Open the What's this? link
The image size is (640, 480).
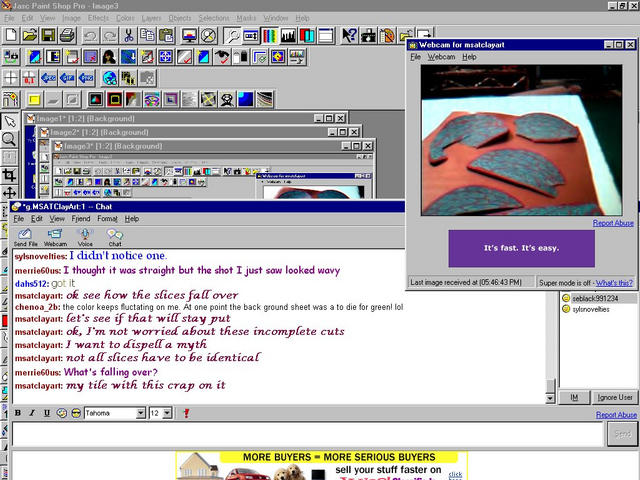pos(614,282)
